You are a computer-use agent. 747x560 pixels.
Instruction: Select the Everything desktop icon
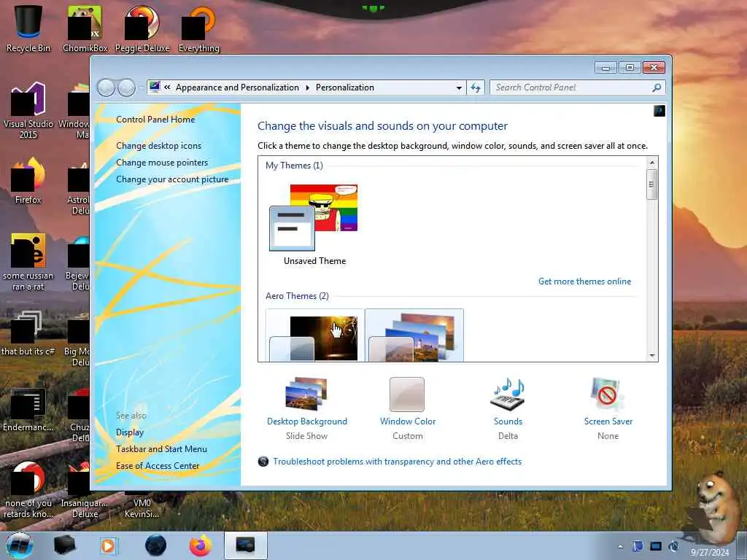click(x=198, y=28)
